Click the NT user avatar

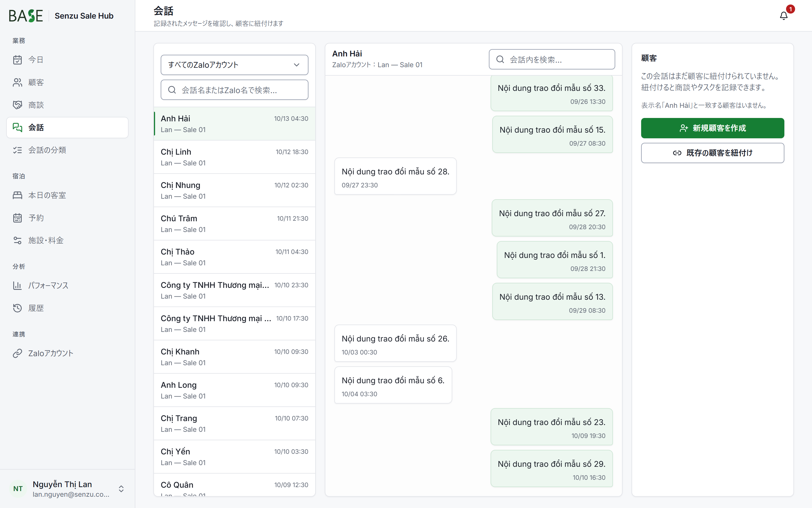tap(18, 489)
